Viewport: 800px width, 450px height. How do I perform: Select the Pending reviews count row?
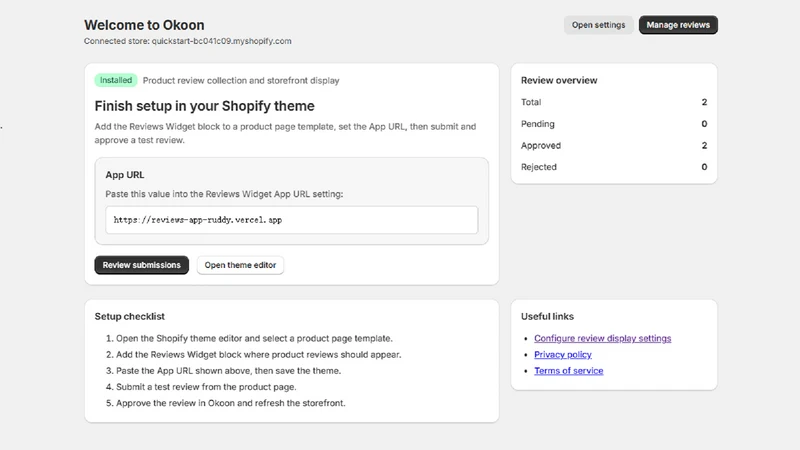pyautogui.click(x=614, y=124)
